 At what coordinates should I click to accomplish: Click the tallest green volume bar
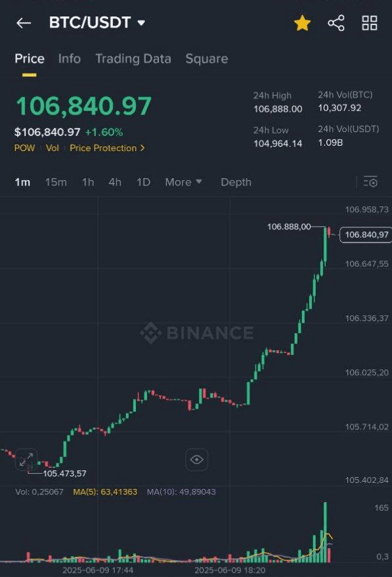point(325,532)
